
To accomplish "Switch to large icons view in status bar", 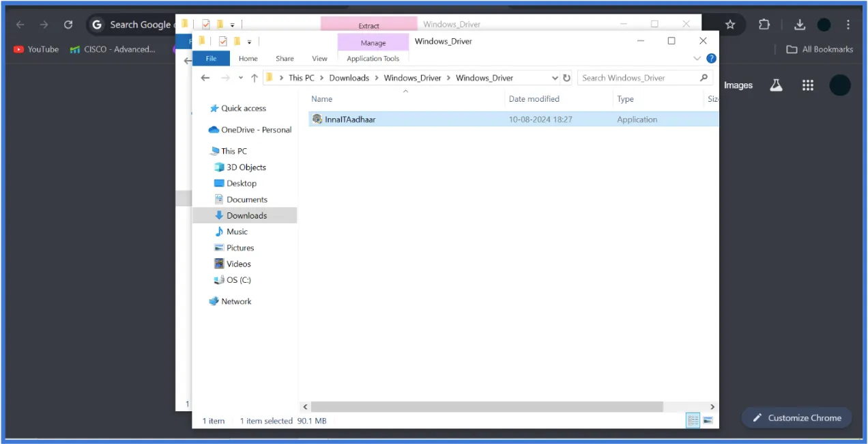I will [708, 420].
